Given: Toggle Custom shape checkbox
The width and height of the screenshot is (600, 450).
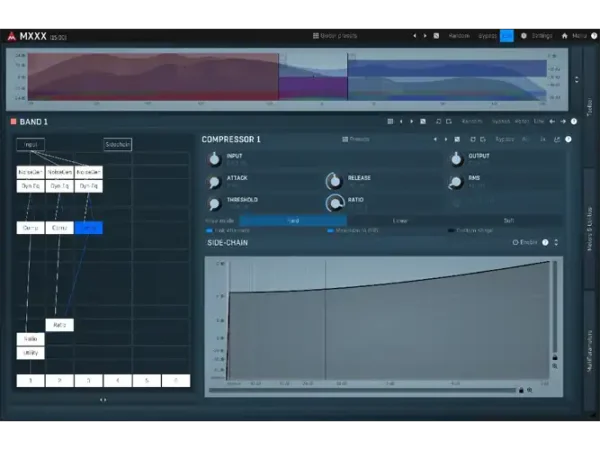Looking at the screenshot, I should (x=451, y=231).
